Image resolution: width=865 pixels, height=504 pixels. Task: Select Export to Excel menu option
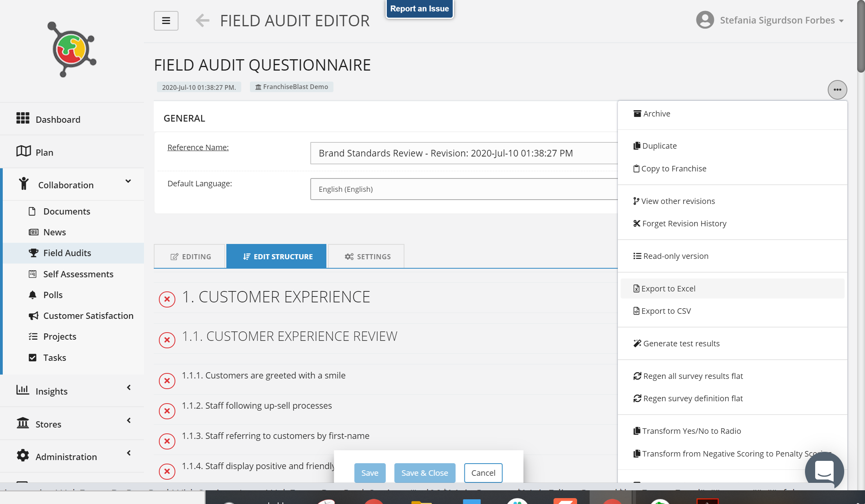668,289
